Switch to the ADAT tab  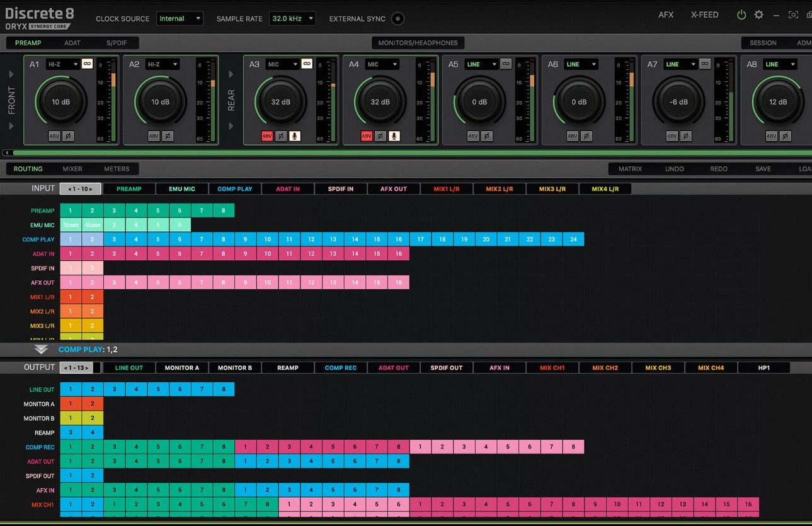pos(72,43)
